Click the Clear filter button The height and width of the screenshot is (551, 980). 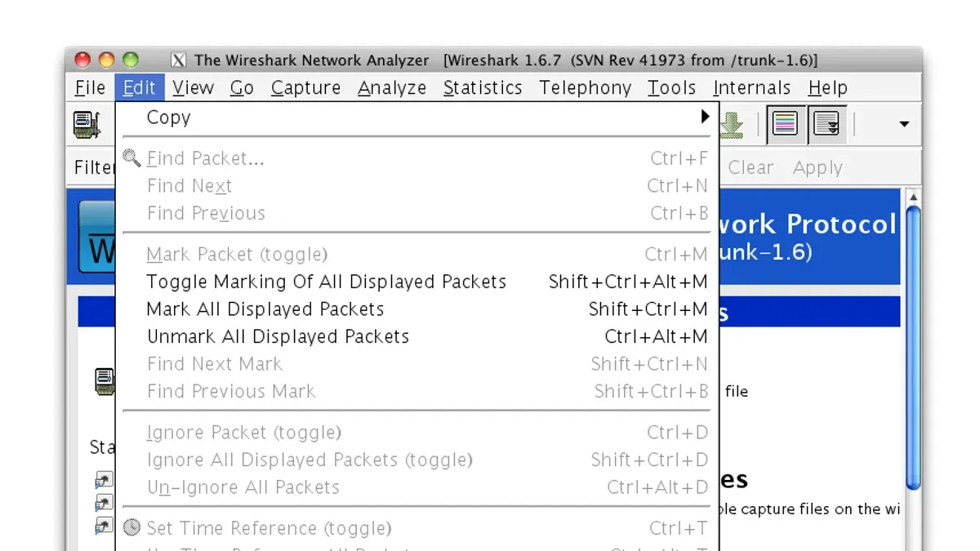click(x=751, y=168)
